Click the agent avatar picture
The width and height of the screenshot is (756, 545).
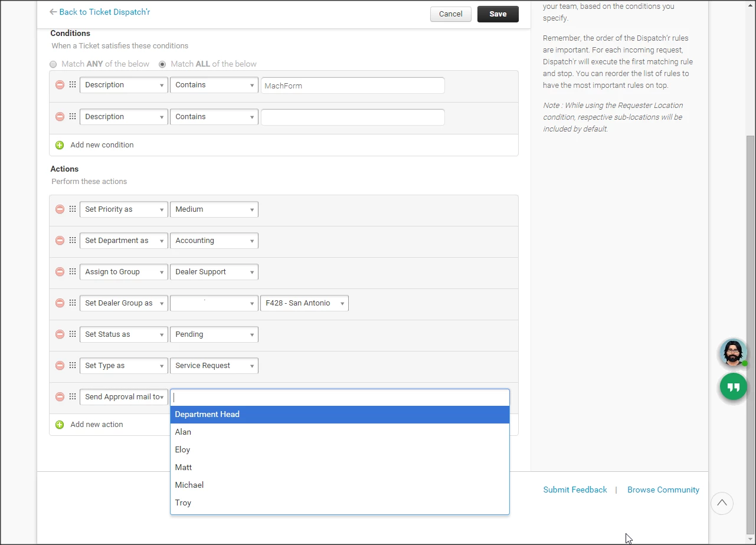(x=732, y=353)
